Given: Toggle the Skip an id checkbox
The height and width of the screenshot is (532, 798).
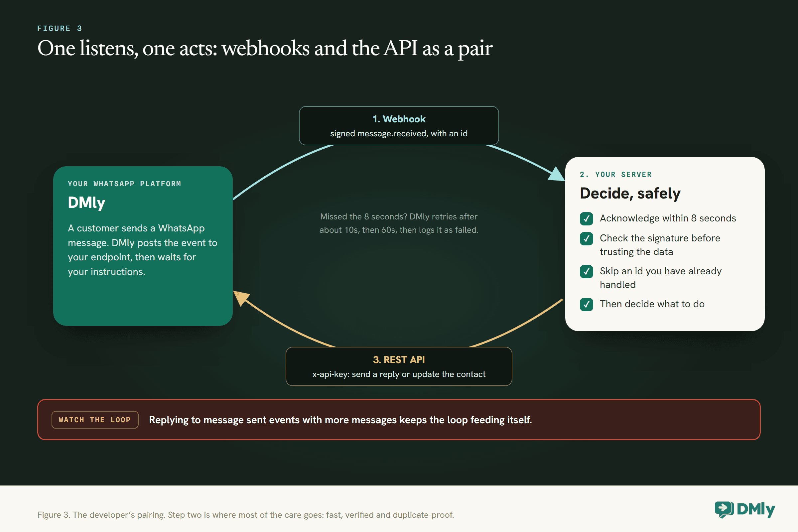Looking at the screenshot, I should click(x=586, y=272).
